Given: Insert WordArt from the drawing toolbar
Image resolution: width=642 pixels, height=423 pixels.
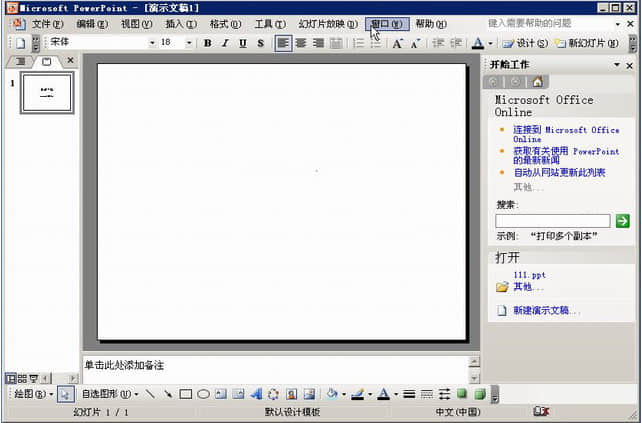Looking at the screenshot, I should pyautogui.click(x=256, y=394).
